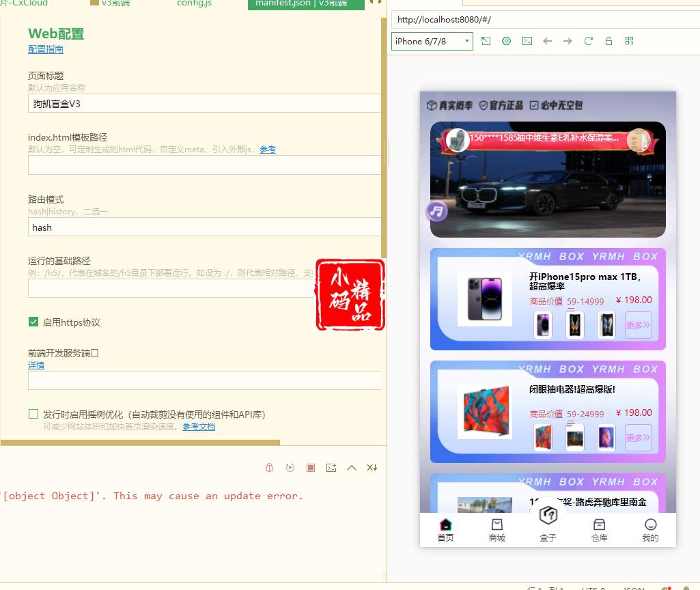The image size is (700, 590).
Task: Click the tab scroll arrows icon
Action: point(376,3)
